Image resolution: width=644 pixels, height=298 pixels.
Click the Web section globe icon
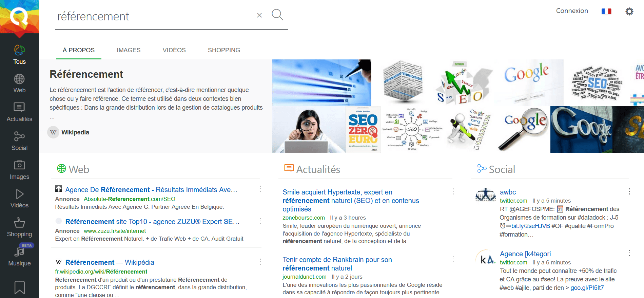(61, 168)
